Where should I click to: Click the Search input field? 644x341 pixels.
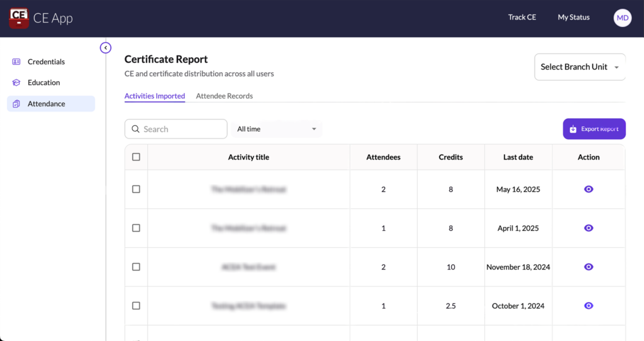coord(176,129)
